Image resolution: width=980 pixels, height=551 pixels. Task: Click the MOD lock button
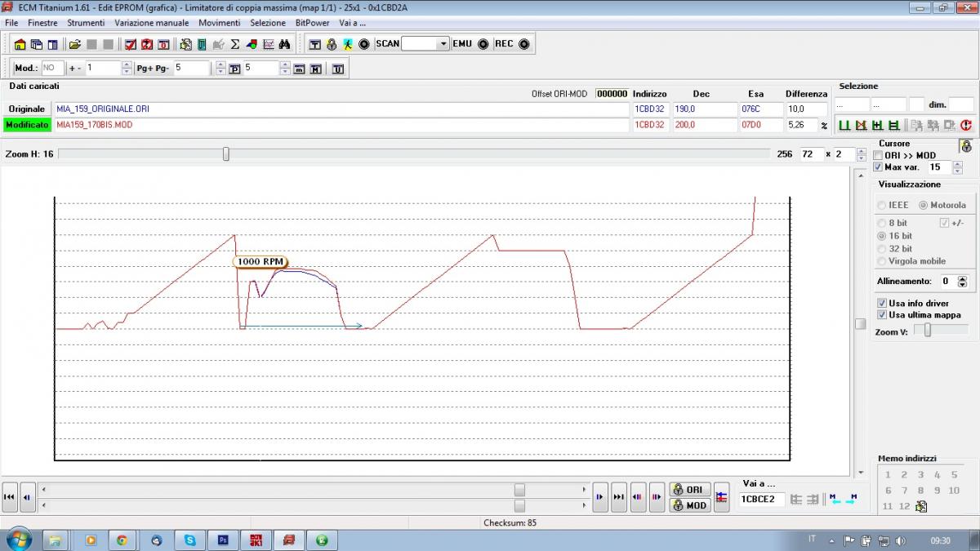pos(690,505)
